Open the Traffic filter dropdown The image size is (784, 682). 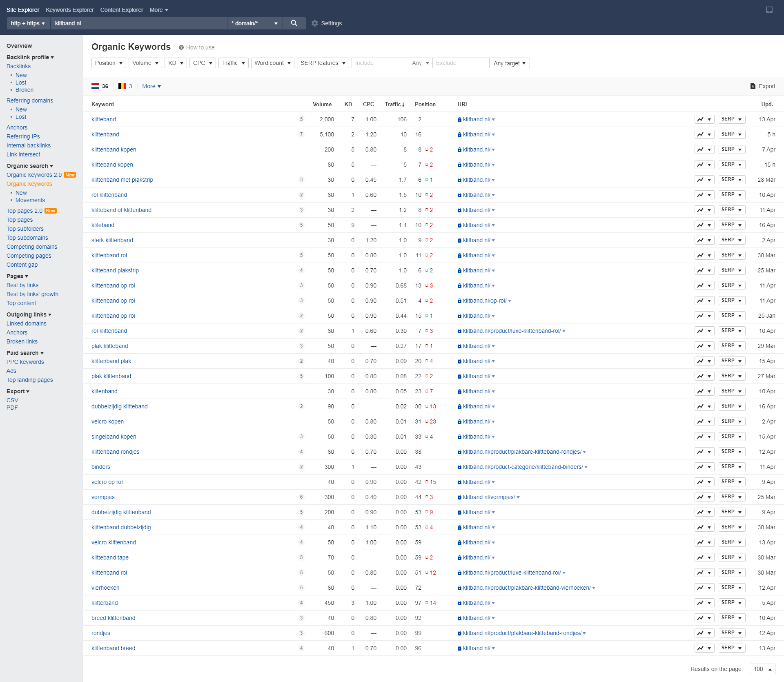(x=233, y=63)
